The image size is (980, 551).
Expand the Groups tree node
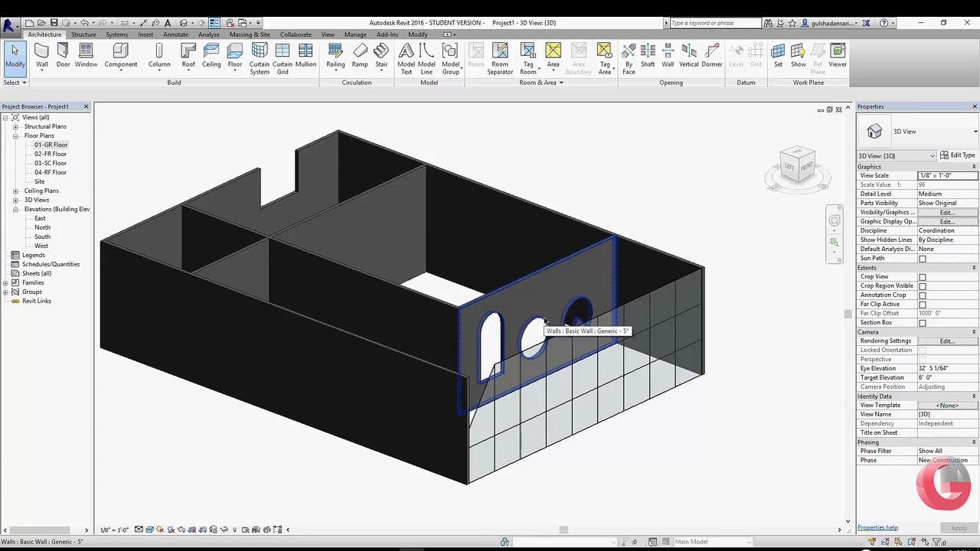[5, 292]
